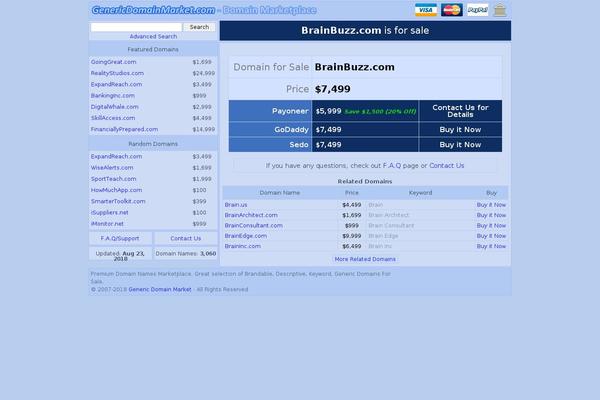Open Brain.us related domain
Screen dimensions: 600x400
(x=236, y=205)
